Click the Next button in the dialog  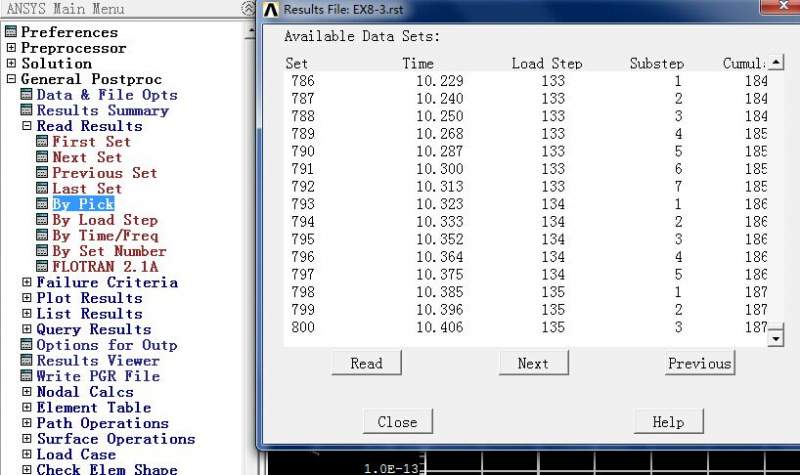click(x=533, y=363)
